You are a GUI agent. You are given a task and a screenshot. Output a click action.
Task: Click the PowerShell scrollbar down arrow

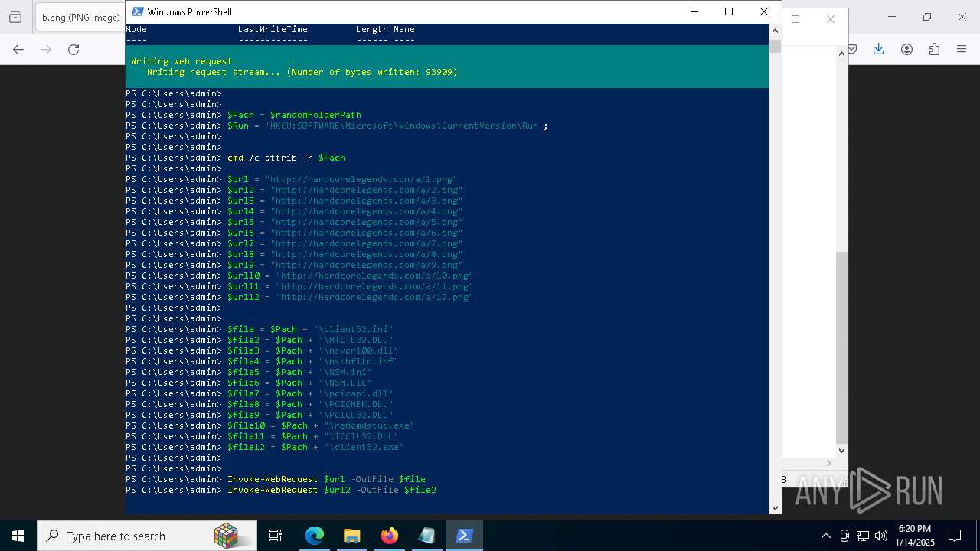(x=775, y=507)
